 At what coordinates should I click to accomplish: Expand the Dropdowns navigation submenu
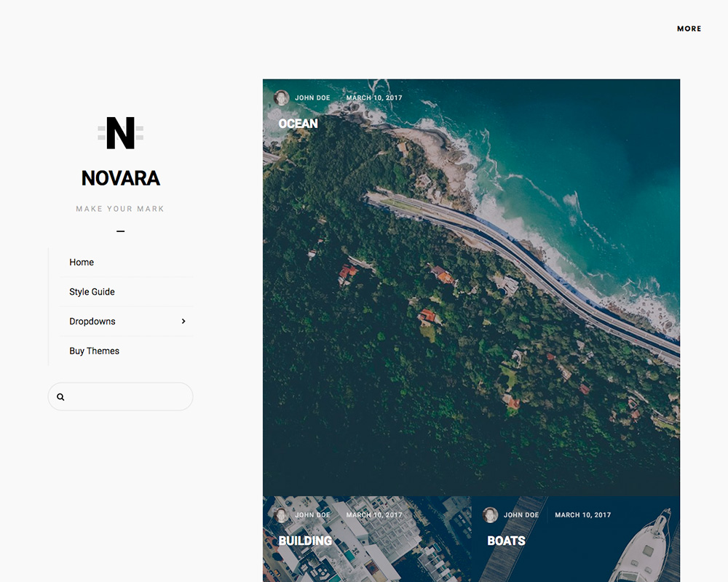pyautogui.click(x=92, y=321)
